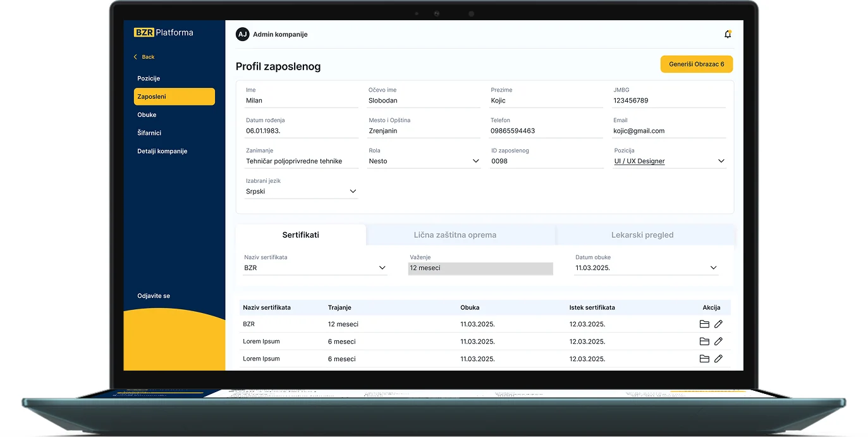Click the notification bell icon

point(728,34)
